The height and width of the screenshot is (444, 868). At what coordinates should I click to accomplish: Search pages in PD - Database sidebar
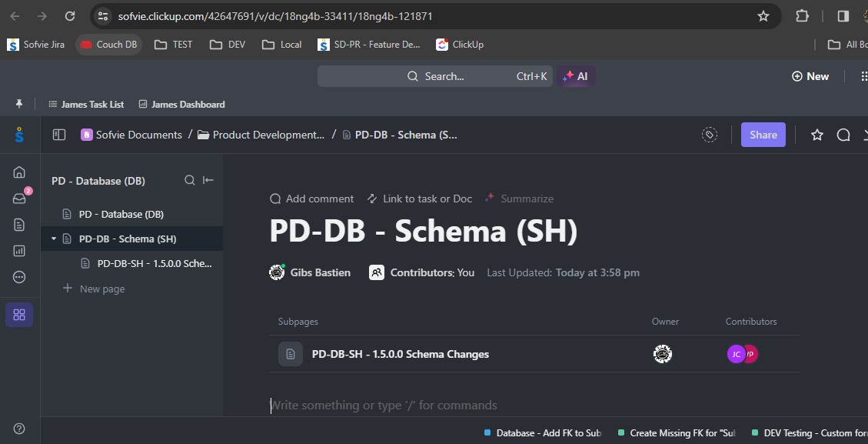pos(189,180)
